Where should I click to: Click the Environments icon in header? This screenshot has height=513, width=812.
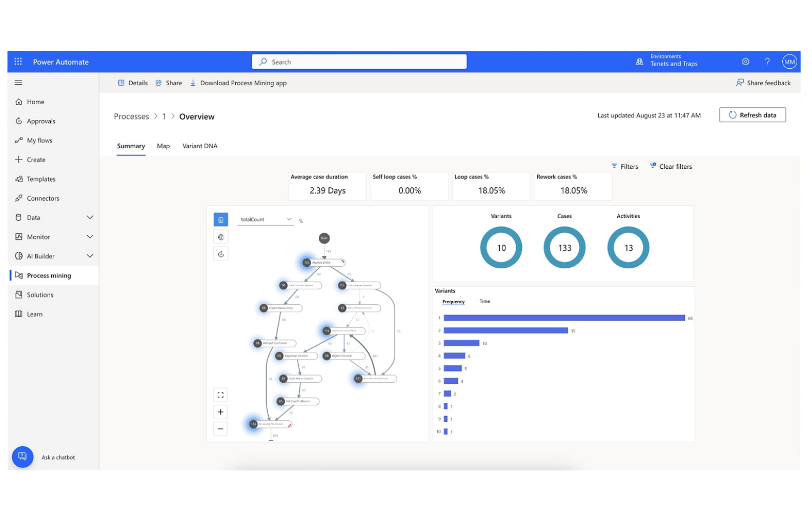639,62
